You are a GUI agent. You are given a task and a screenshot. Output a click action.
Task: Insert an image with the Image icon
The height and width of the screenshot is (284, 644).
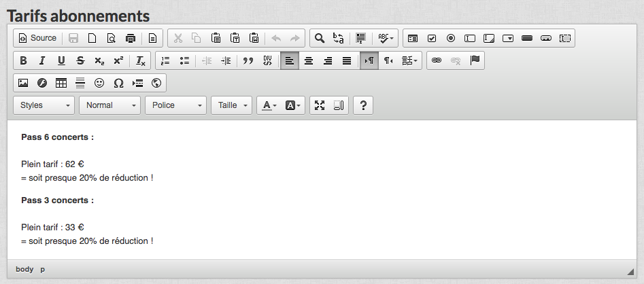[23, 83]
